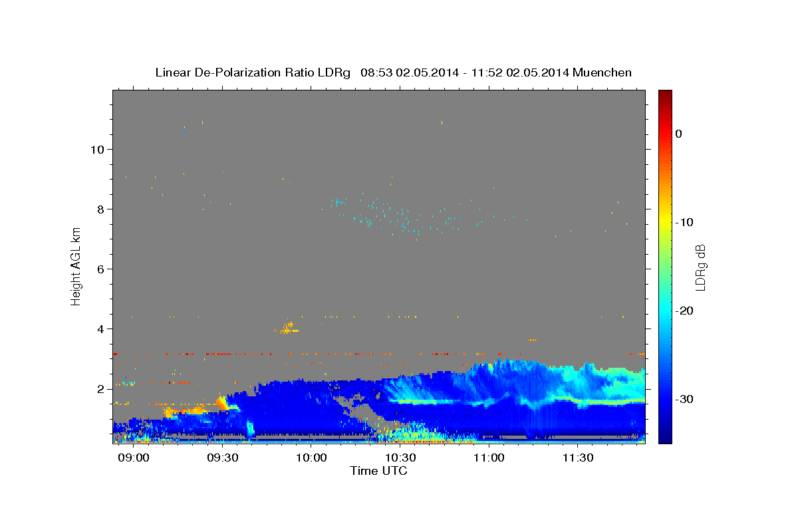The width and height of the screenshot is (798, 532).
Task: Click the 09:00 time tick label
Action: tap(134, 458)
